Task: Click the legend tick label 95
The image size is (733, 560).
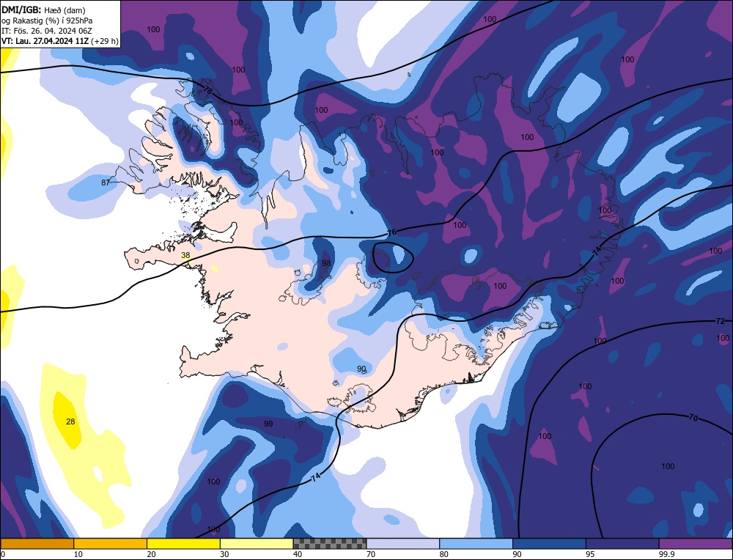Action: (590, 554)
